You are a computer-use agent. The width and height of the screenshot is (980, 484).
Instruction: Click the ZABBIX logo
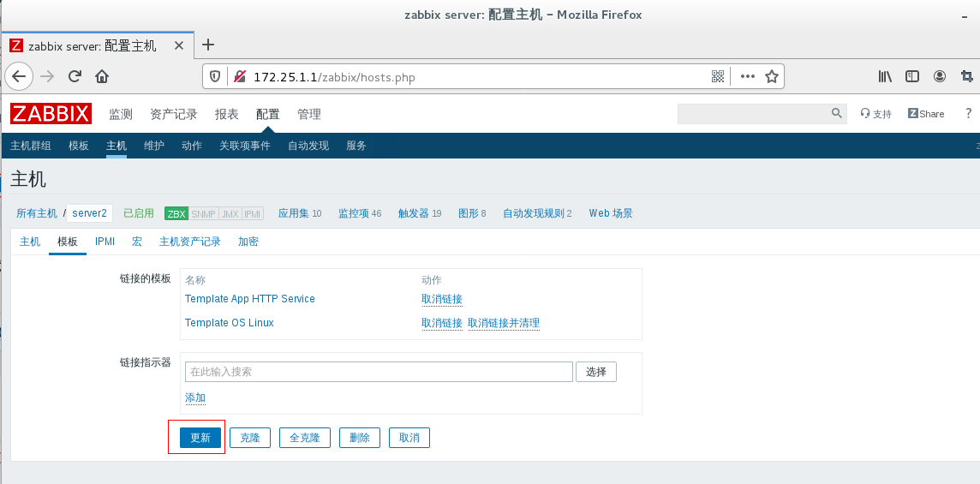click(x=51, y=114)
